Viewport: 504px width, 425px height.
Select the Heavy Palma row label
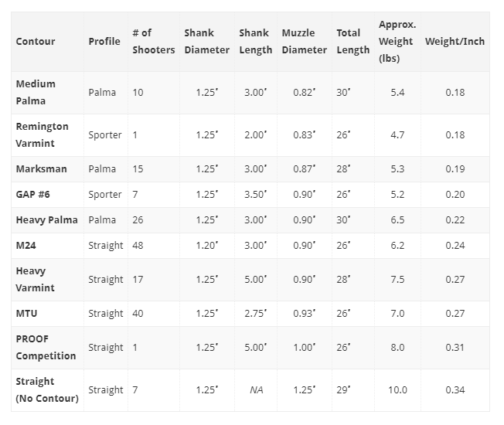(47, 220)
